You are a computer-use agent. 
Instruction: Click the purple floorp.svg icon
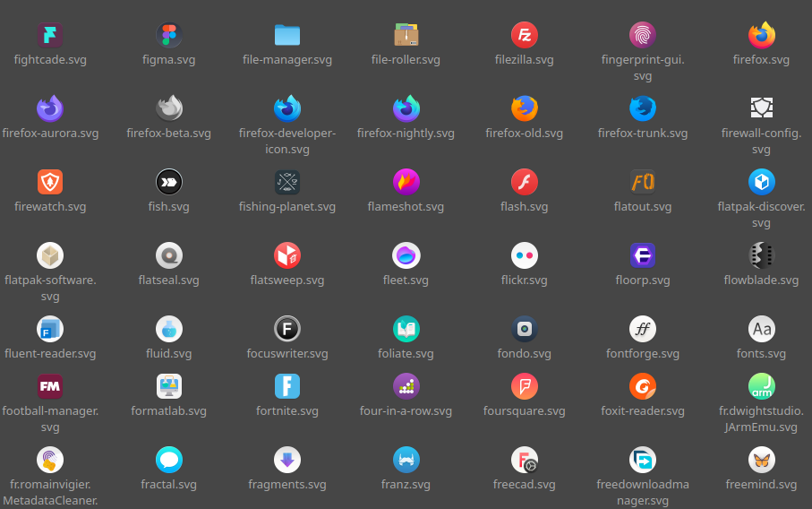643,255
